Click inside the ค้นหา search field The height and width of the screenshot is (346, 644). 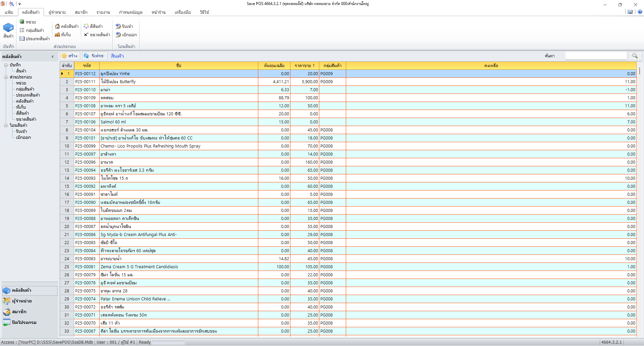[x=596, y=56]
